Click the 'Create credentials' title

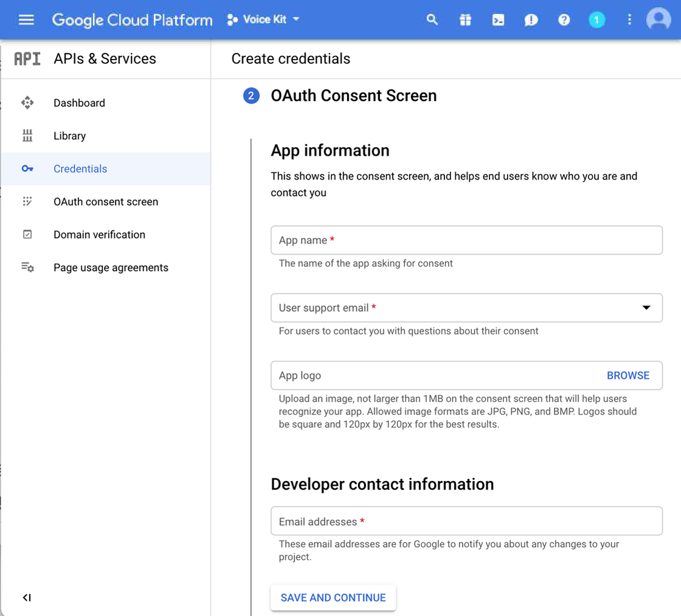point(291,58)
